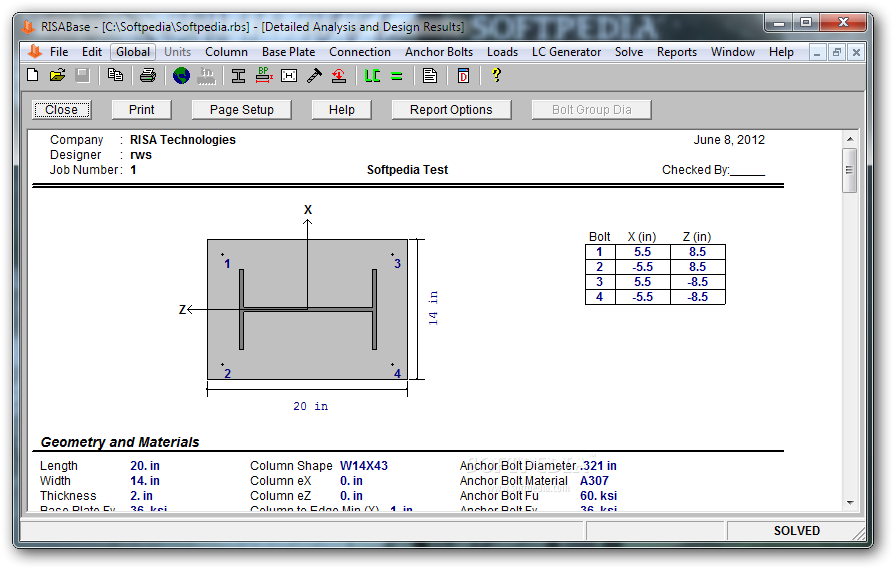Click the vertical scrollbar thumb
894x569 pixels.
[850, 170]
